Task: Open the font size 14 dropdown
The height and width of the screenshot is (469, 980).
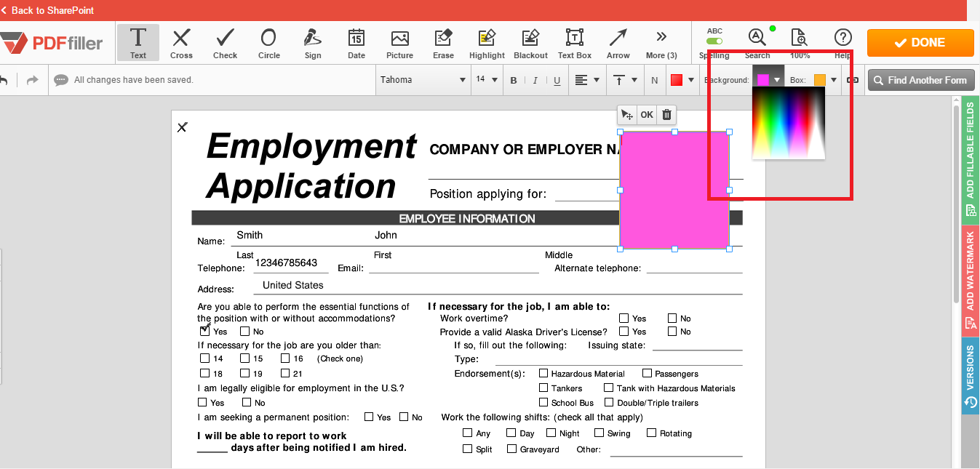Action: point(487,80)
